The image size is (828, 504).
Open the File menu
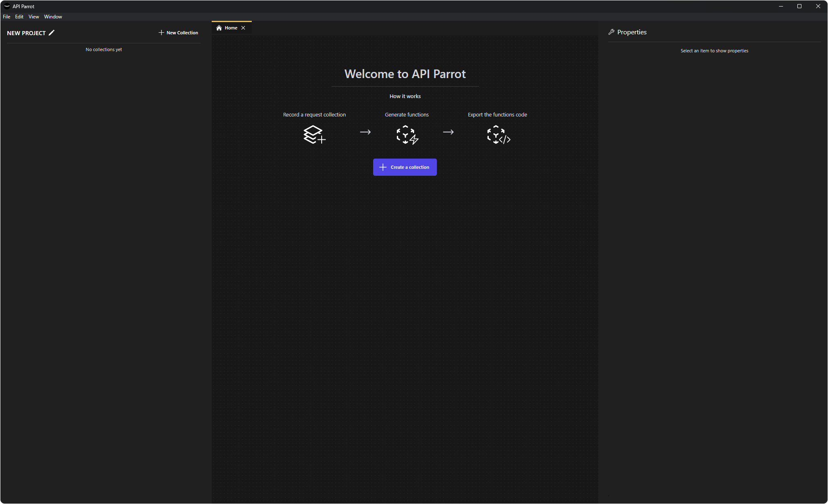pyautogui.click(x=7, y=17)
